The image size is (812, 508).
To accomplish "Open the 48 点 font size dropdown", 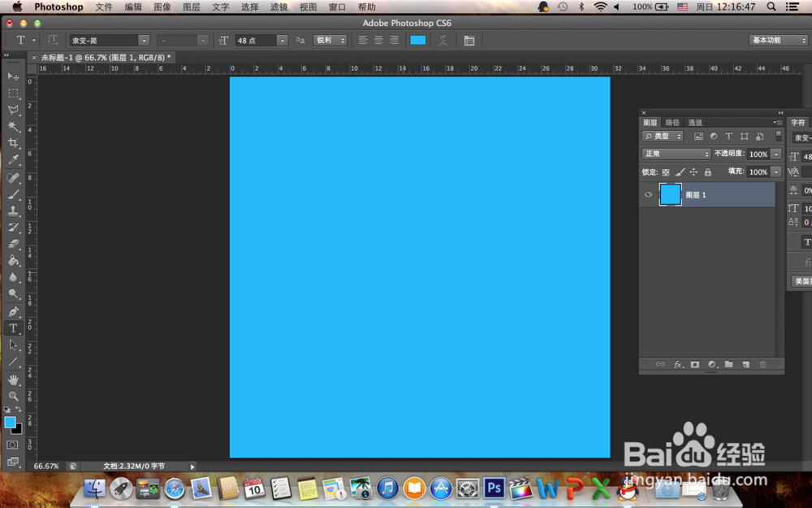I will tap(283, 41).
